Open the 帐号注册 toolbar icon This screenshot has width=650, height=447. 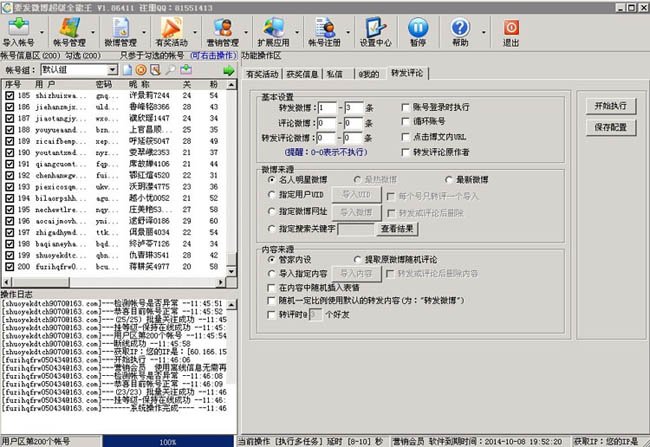click(325, 32)
